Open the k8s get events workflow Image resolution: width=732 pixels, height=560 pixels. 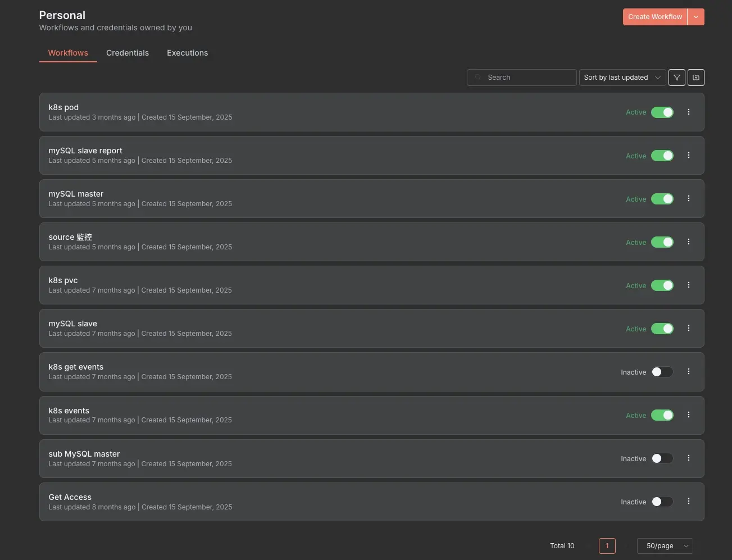(x=76, y=367)
